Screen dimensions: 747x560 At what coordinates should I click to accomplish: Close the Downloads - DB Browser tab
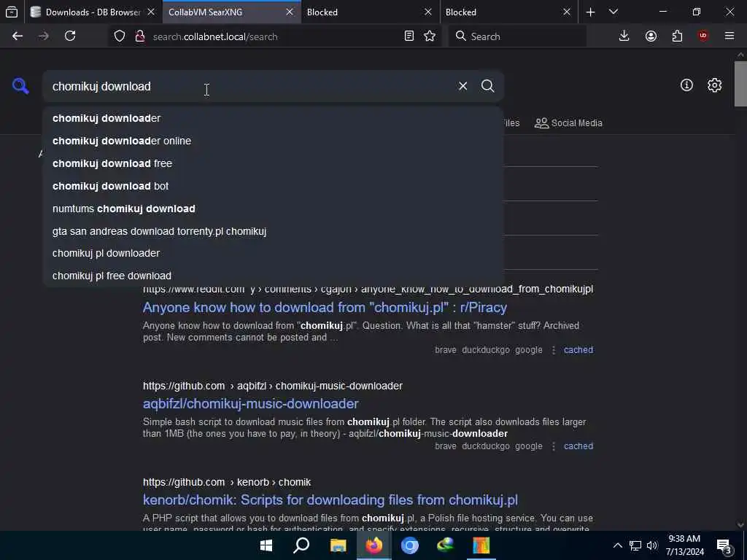[151, 12]
